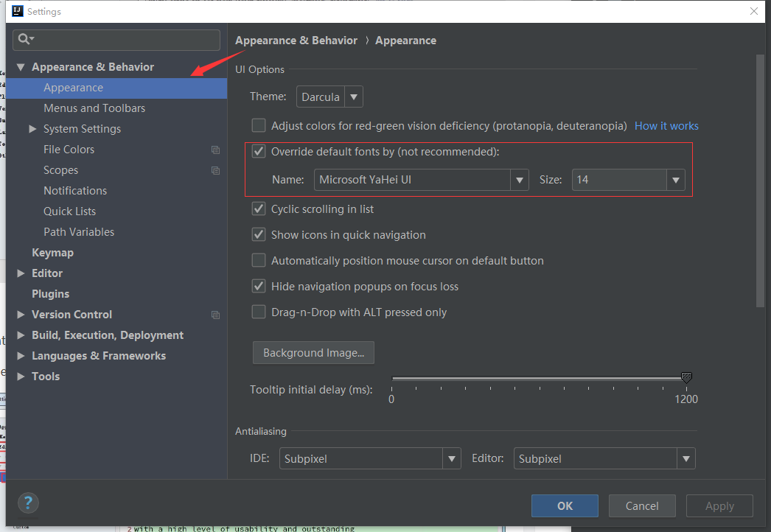Open the font Name dropdown Microsoft YaHei UI
This screenshot has width=771, height=532.
[x=422, y=180]
